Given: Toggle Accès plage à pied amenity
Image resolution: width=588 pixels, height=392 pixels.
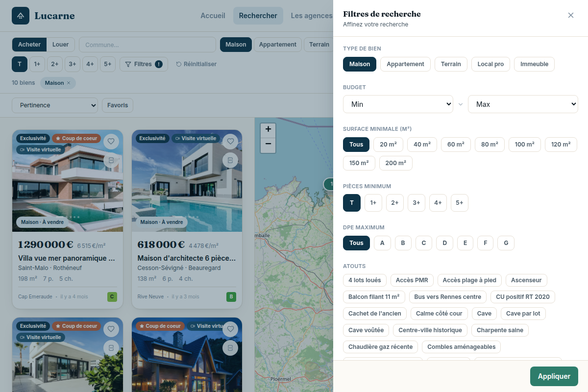Looking at the screenshot, I should tap(469, 280).
